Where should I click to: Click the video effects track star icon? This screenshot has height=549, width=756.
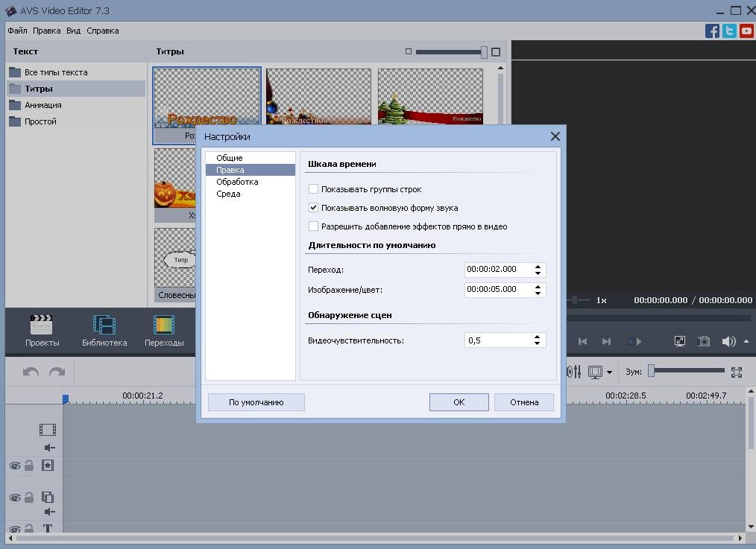(48, 466)
